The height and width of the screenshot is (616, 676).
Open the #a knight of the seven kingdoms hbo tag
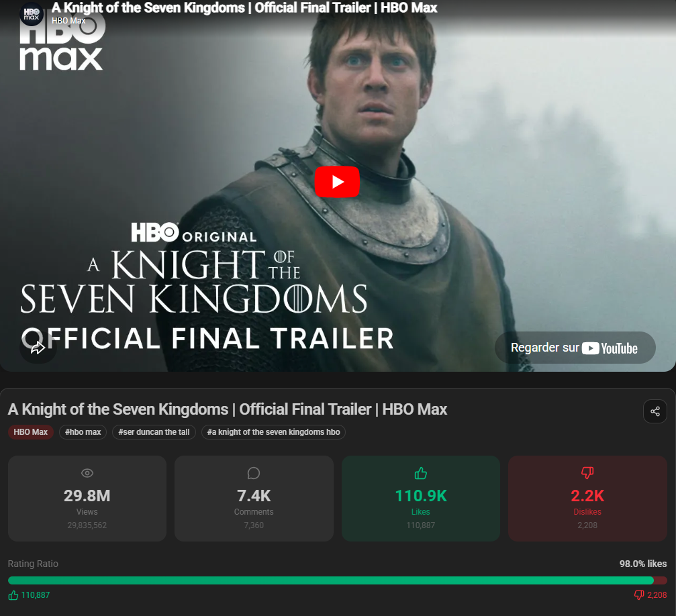273,432
